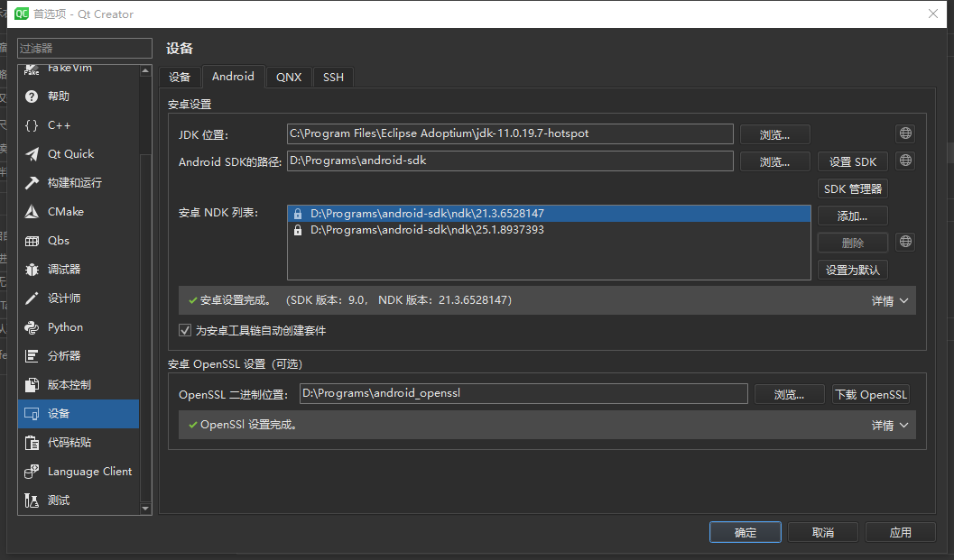Click the 安卓设置完成 status text
The height and width of the screenshot is (560, 954).
[x=236, y=300]
